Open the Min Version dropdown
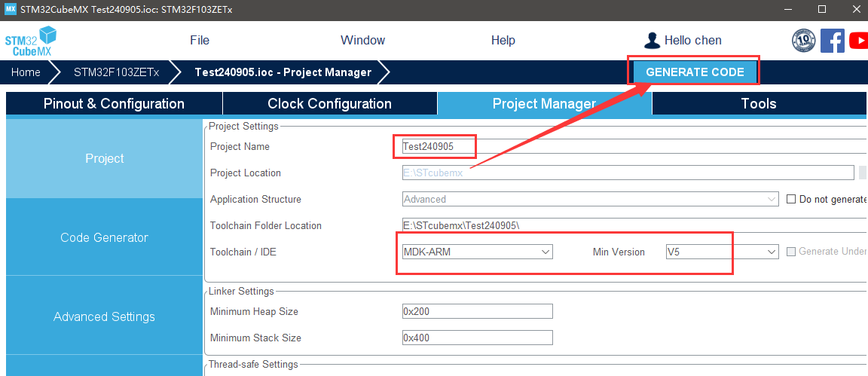 [721, 252]
